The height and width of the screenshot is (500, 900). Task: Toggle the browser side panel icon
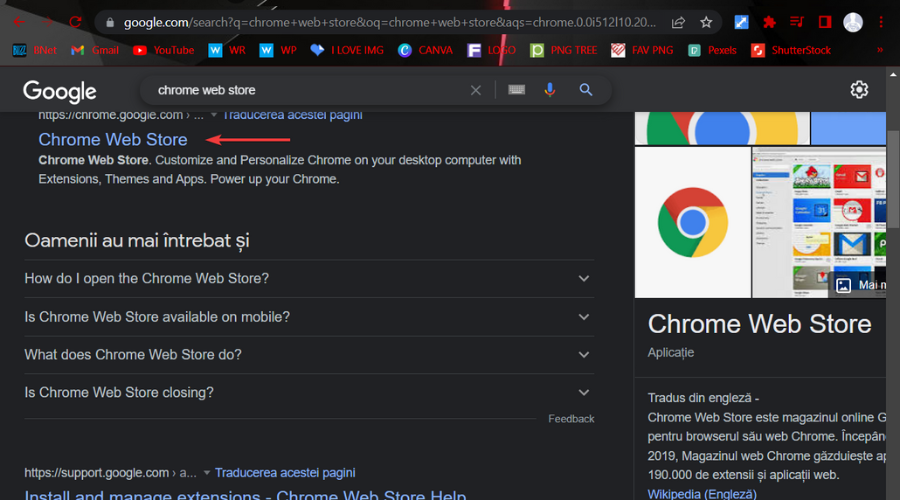(x=825, y=22)
